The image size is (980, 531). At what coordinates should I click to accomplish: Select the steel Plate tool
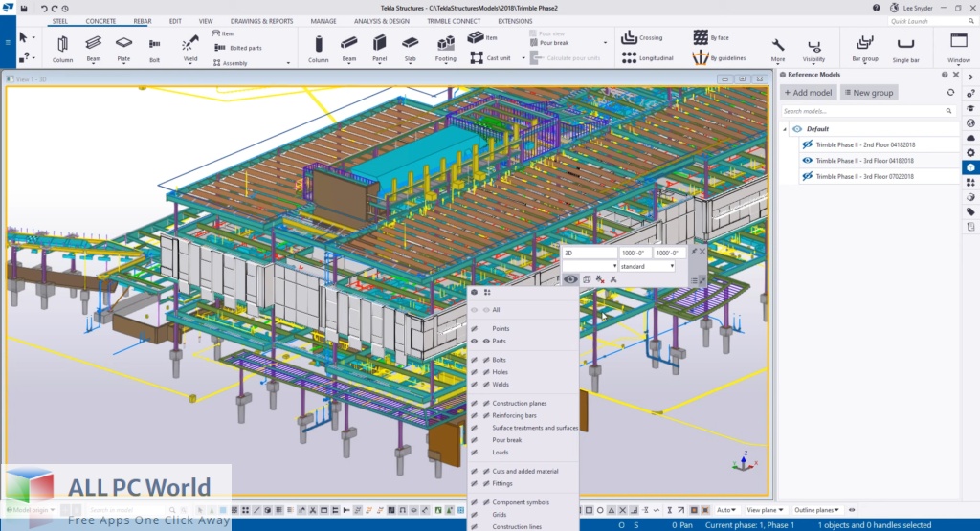coord(123,50)
